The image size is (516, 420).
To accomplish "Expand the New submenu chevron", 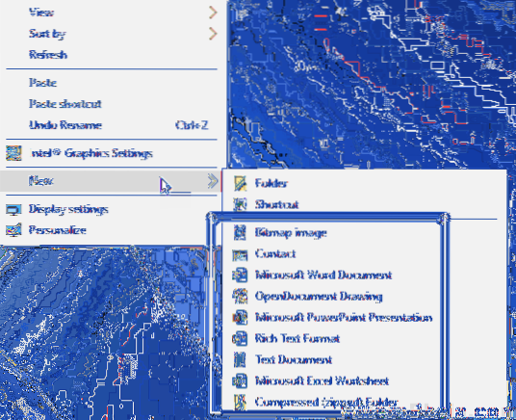I will [x=213, y=181].
